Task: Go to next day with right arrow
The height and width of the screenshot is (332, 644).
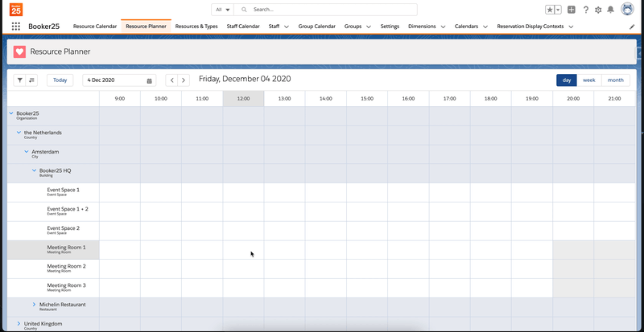Action: 184,80
